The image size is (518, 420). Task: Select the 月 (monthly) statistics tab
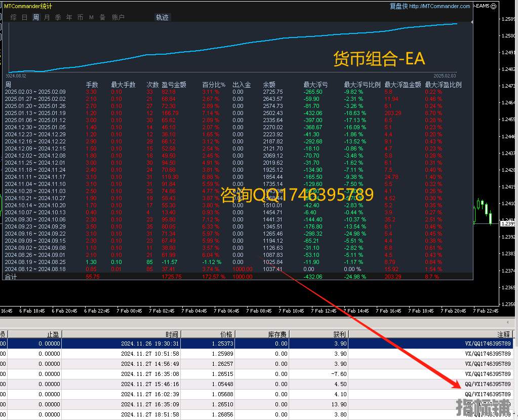(47, 17)
